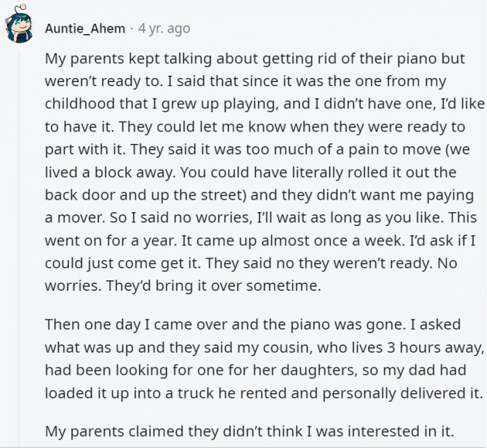Click Auntie_Ahem's avatar image
Screen dimensions: 487x448
pos(19,28)
